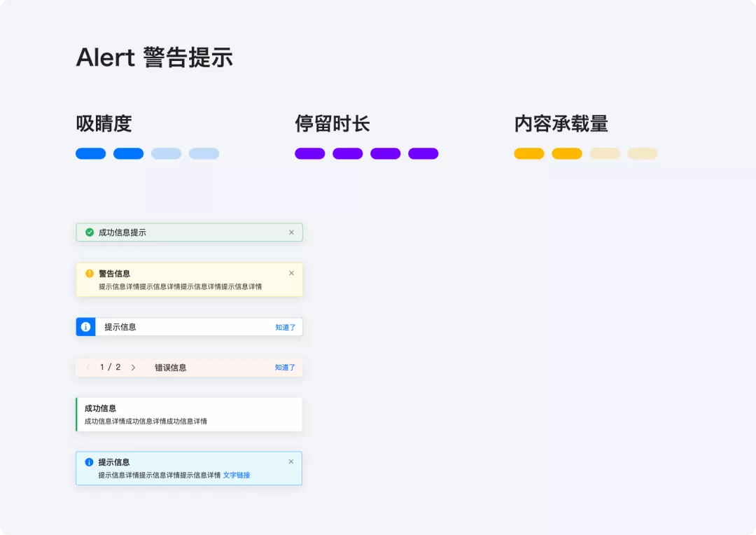Click the 1 / 2 page indicator
The image size is (756, 535).
point(111,367)
